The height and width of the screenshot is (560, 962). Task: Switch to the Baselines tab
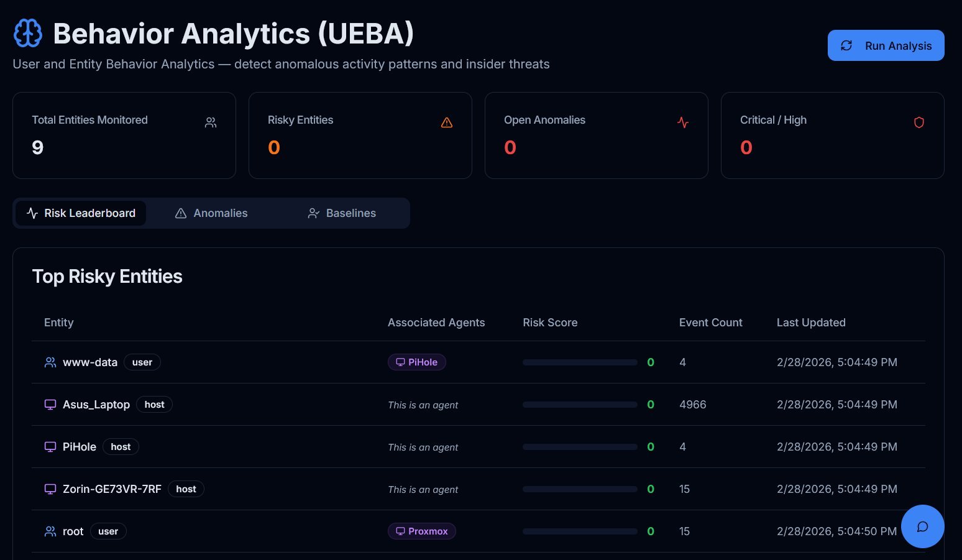341,213
